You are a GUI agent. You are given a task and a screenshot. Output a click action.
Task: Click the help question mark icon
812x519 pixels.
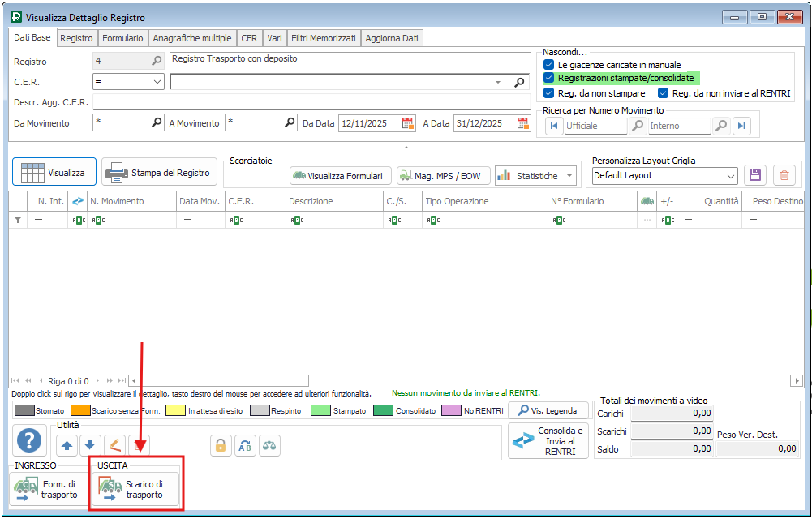(29, 441)
